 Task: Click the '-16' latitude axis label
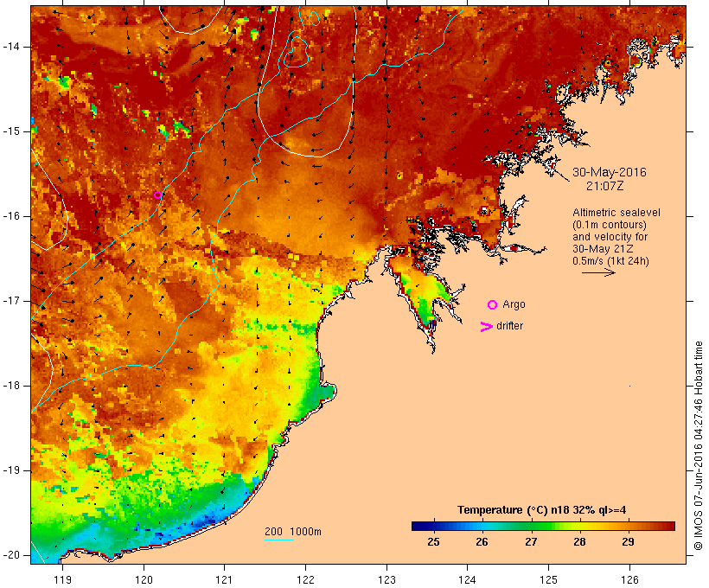coord(11,216)
